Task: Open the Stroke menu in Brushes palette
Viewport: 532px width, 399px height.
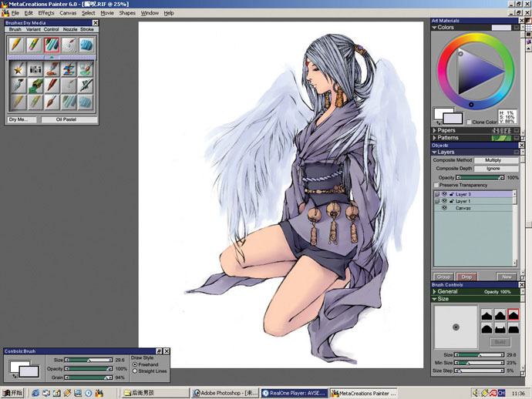Action: [x=87, y=29]
